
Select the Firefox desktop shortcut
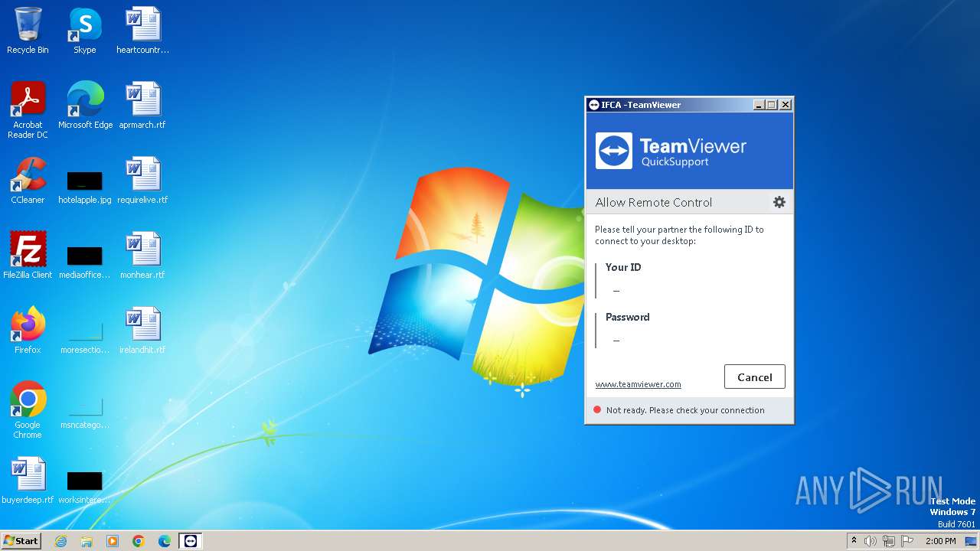[x=28, y=331]
